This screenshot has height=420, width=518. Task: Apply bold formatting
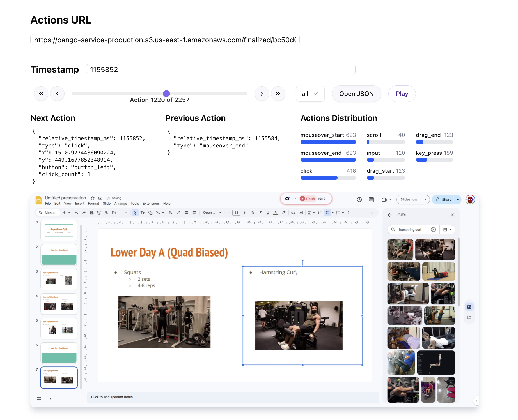pyautogui.click(x=253, y=213)
